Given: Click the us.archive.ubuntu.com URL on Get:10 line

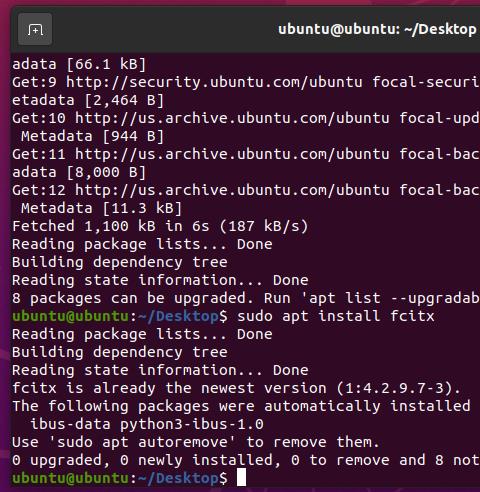Looking at the screenshot, I should click(232, 118).
